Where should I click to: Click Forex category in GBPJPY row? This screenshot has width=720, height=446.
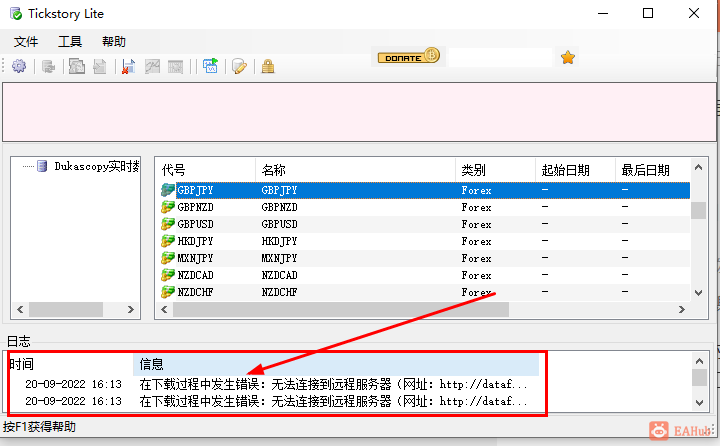(x=476, y=190)
